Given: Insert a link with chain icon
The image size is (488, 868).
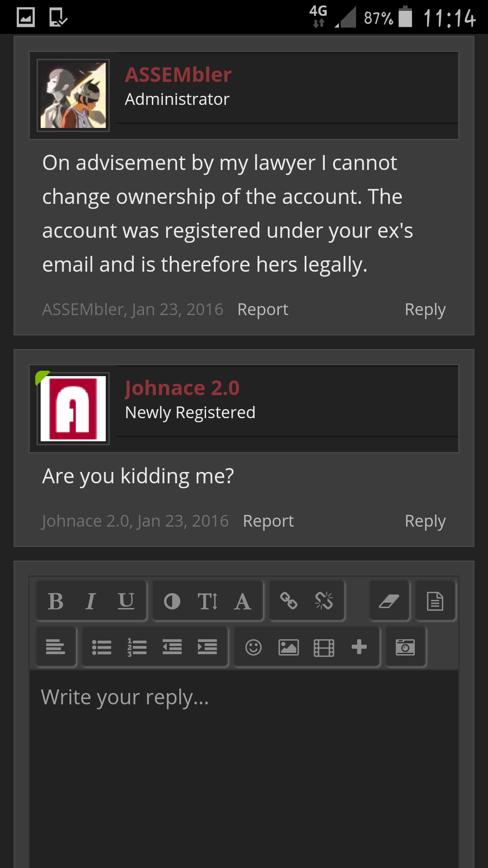Looking at the screenshot, I should coord(289,601).
